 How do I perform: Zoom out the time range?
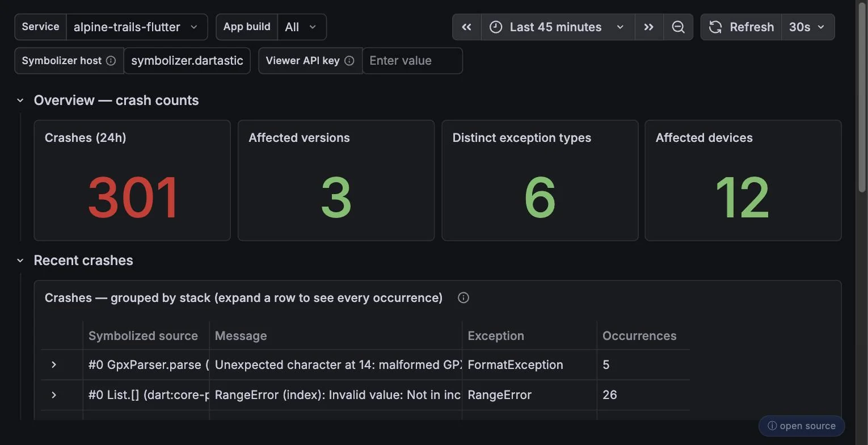[x=678, y=27]
